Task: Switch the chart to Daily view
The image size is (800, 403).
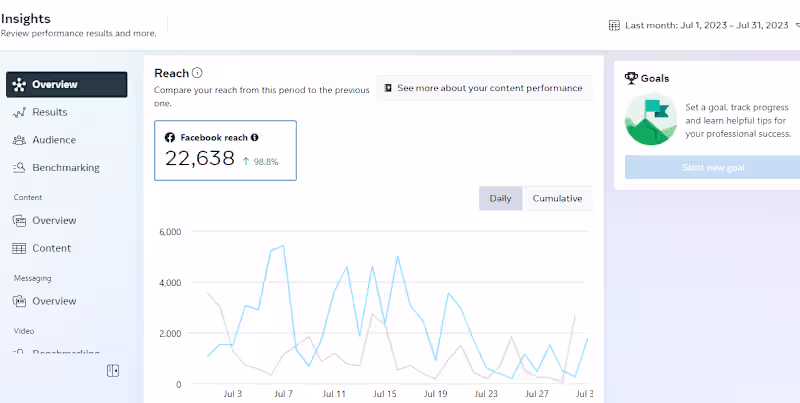Action: 500,198
